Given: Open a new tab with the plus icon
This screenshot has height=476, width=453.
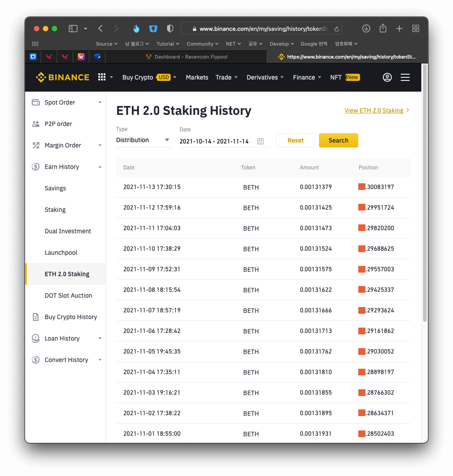Looking at the screenshot, I should [x=399, y=29].
